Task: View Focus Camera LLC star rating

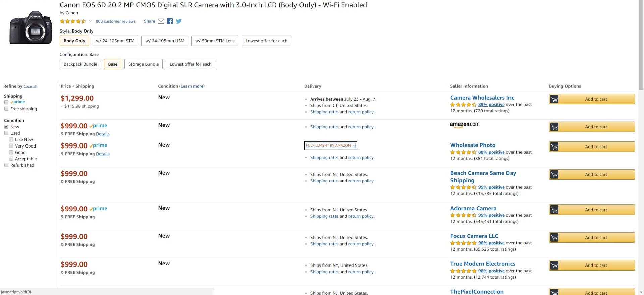Action: click(463, 243)
